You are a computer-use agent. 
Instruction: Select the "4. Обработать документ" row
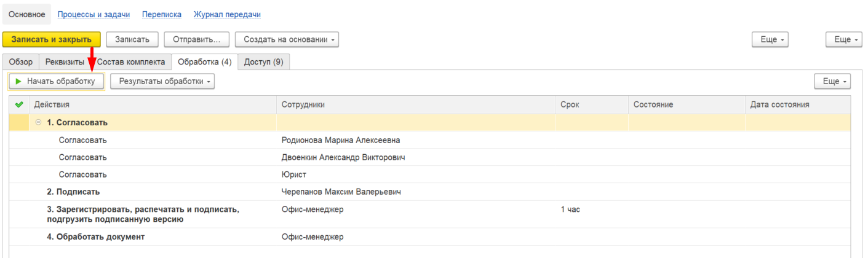click(430, 237)
